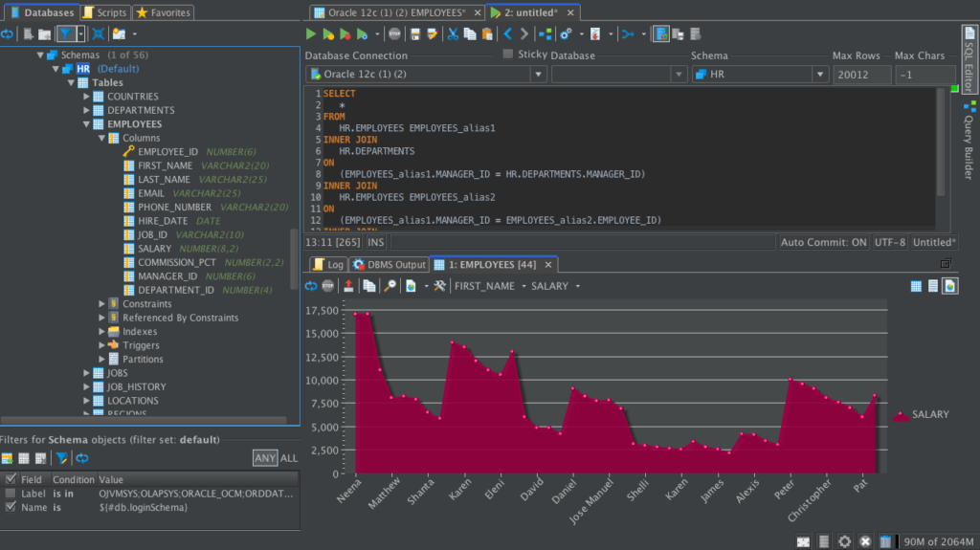Copy the result set data icon
This screenshot has height=550, width=980.
(x=369, y=286)
